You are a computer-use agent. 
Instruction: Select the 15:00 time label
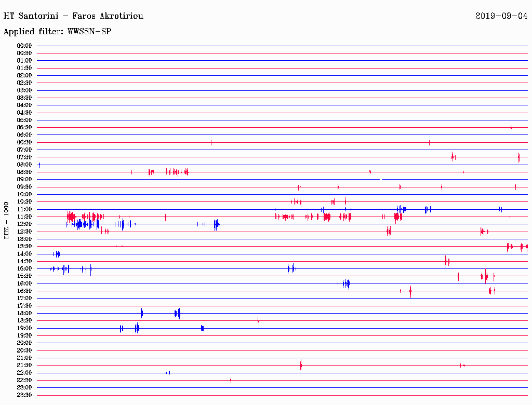click(24, 268)
